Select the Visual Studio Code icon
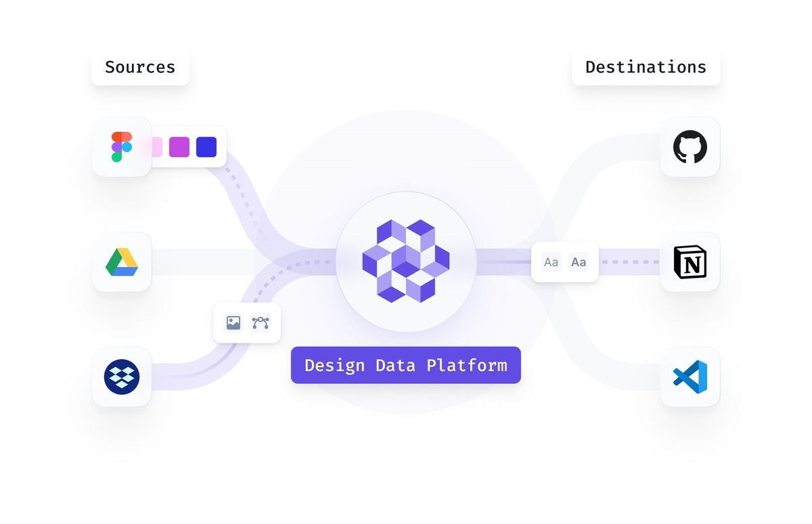812x524 pixels. [690, 377]
